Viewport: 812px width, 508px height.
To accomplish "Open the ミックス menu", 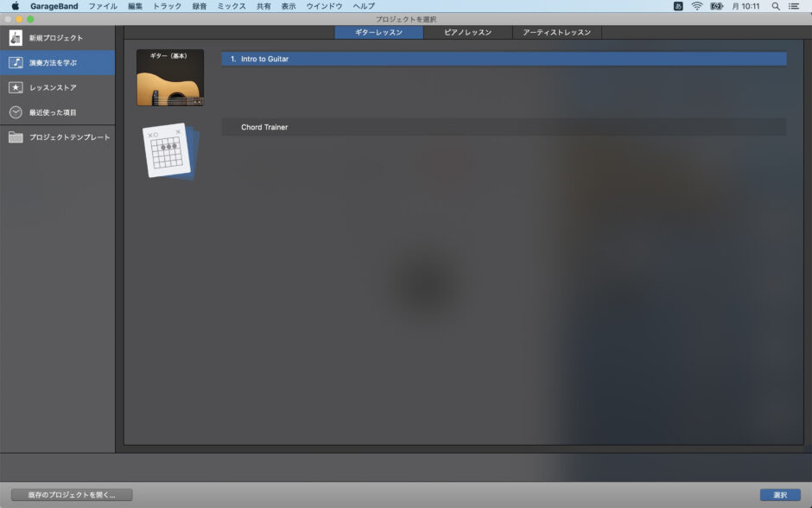I will (231, 6).
